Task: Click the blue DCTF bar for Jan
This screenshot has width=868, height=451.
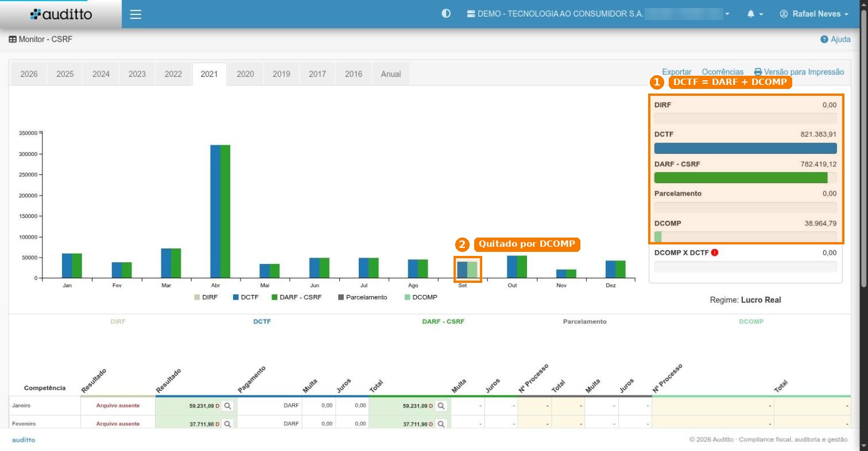Action: (x=67, y=266)
